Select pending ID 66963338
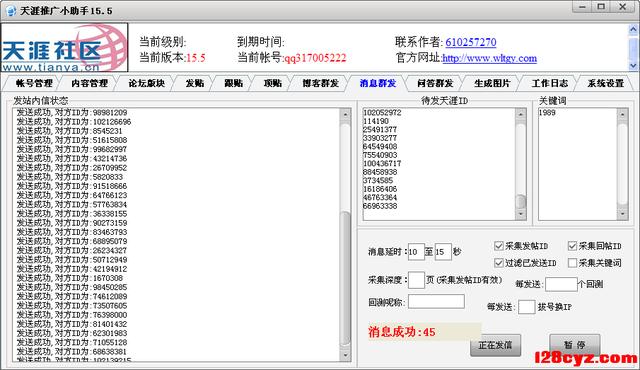640x370 pixels. (x=380, y=206)
